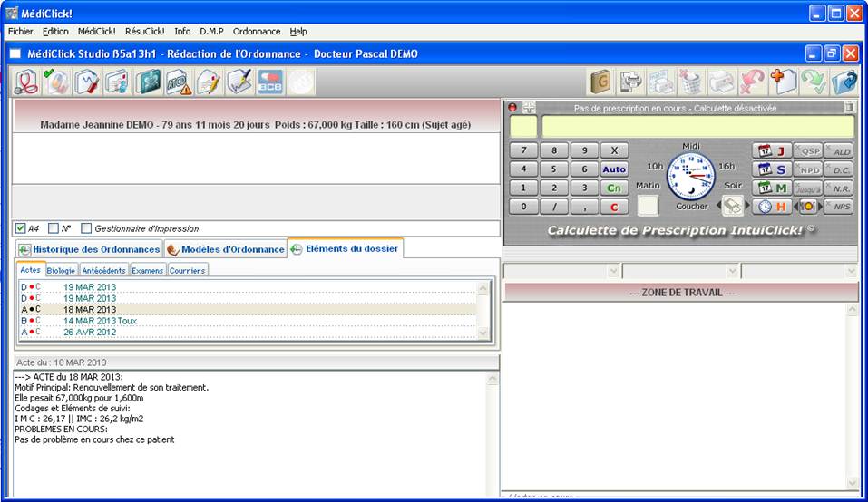The image size is (868, 502).
Task: Open the curve chart with test tube icon
Action: point(87,82)
